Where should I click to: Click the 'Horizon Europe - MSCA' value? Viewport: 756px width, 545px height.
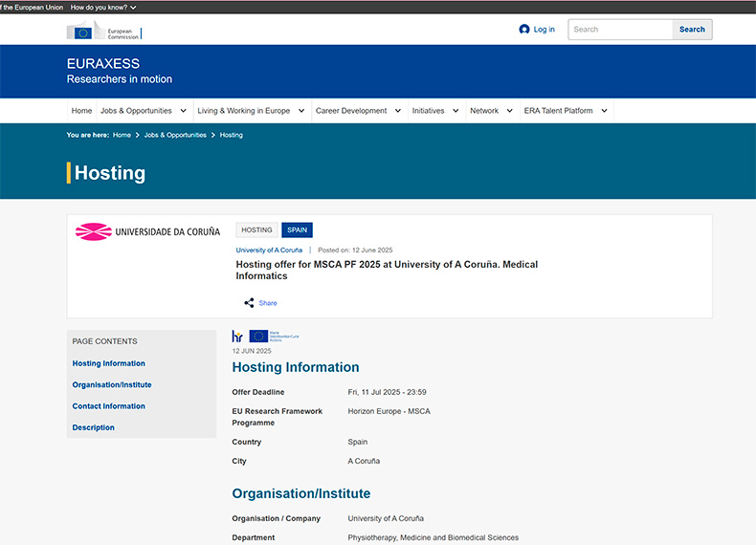[389, 411]
